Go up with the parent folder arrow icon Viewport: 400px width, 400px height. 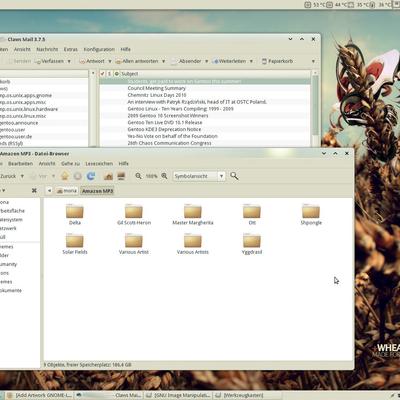pos(65,176)
